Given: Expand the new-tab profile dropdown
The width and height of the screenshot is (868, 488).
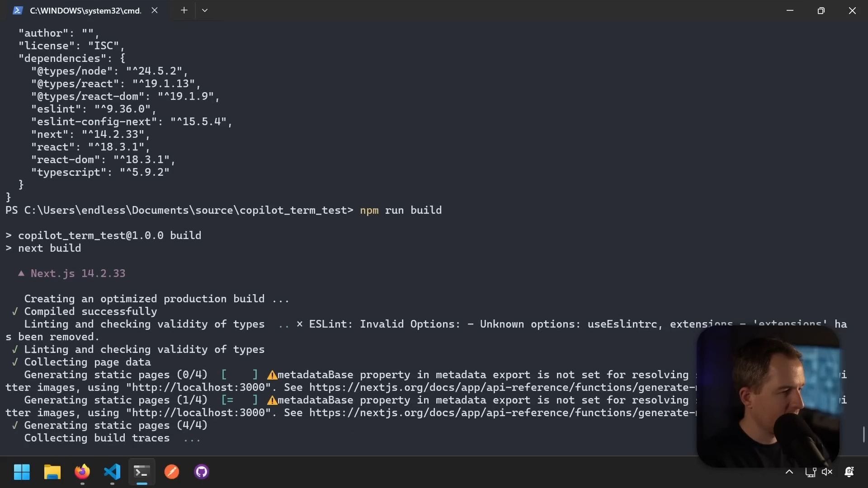Looking at the screenshot, I should [x=205, y=10].
